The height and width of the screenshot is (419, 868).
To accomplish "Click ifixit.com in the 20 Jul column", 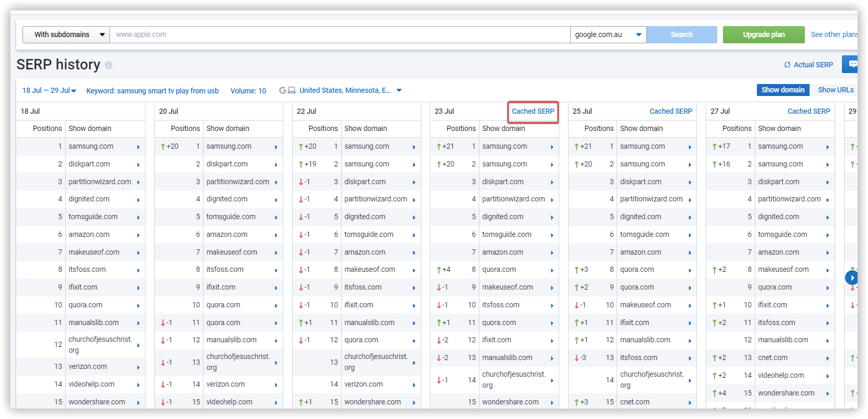I will click(221, 287).
